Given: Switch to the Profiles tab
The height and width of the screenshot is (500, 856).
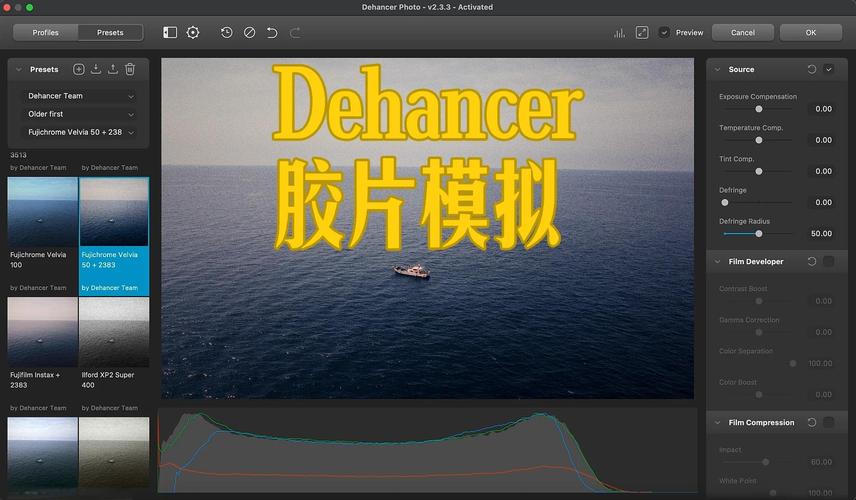Looking at the screenshot, I should tap(45, 32).
